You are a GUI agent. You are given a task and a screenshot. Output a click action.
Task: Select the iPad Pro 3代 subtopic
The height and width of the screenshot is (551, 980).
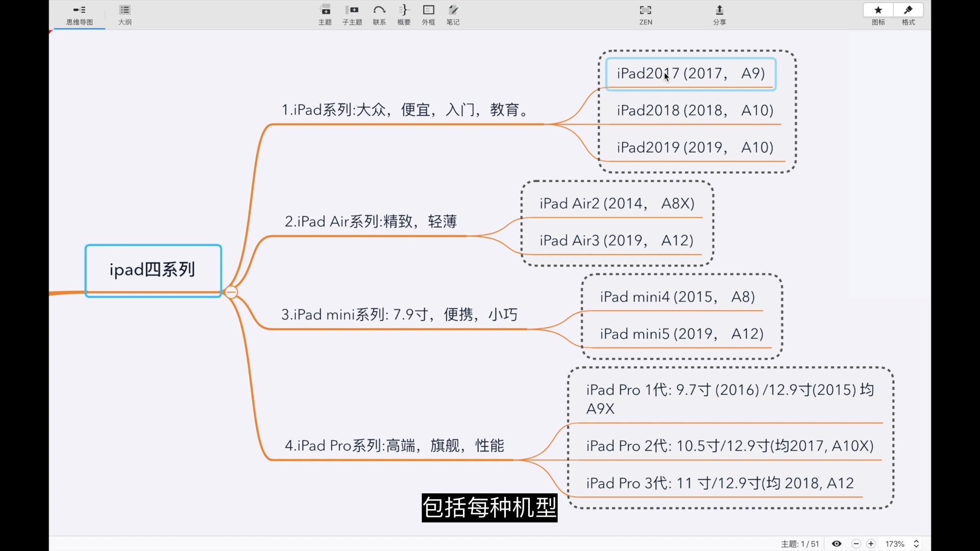point(720,483)
